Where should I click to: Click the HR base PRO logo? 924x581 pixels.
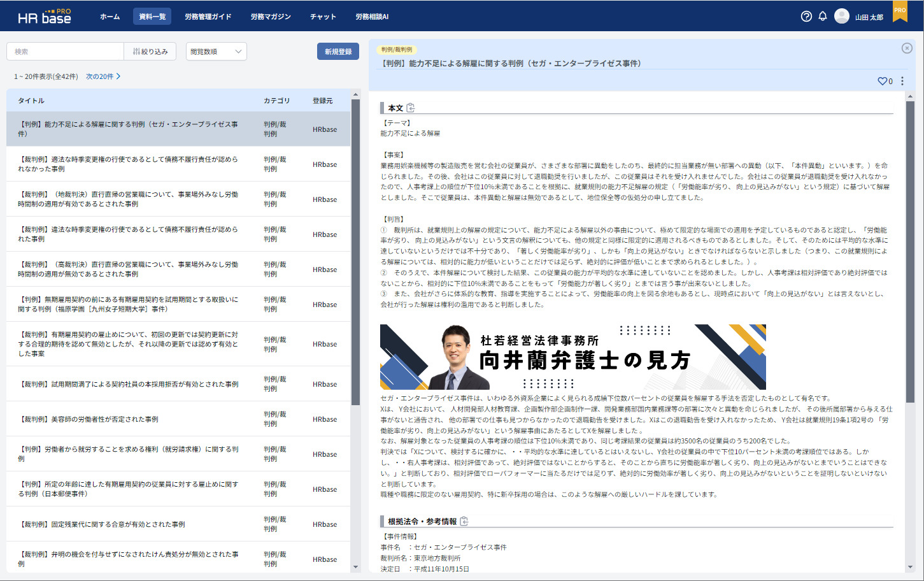(x=44, y=17)
